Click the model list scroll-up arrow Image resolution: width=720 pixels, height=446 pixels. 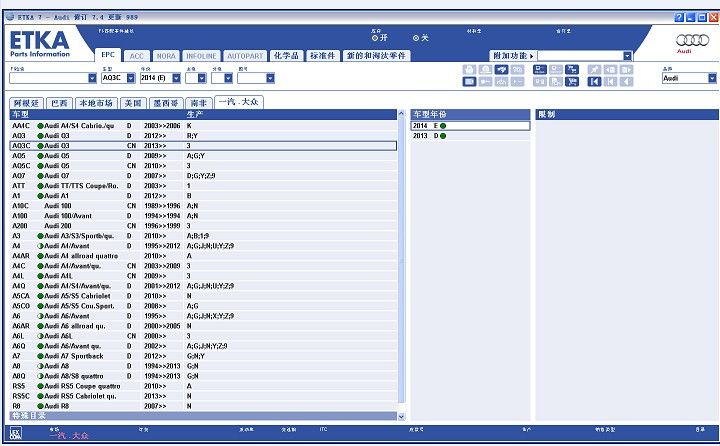(401, 113)
